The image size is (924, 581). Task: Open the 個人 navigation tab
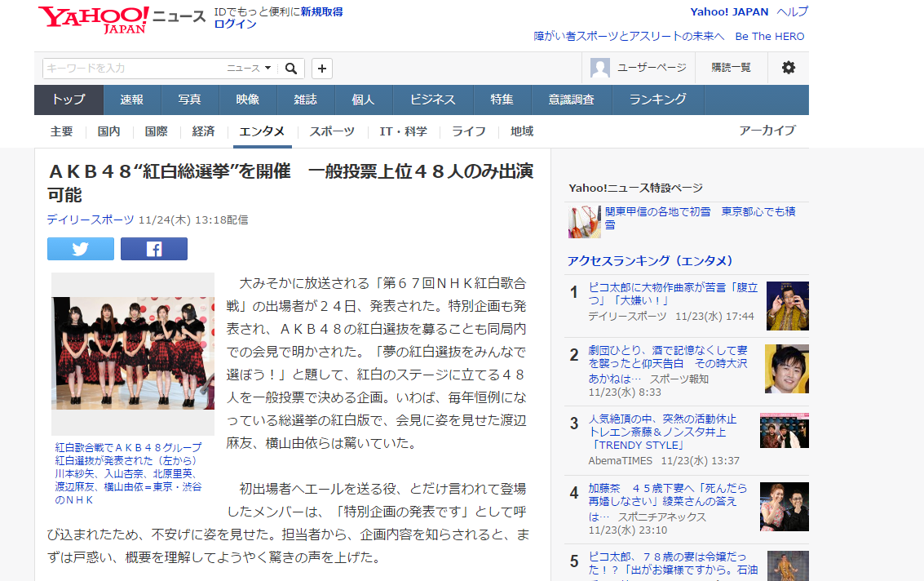pos(363,100)
